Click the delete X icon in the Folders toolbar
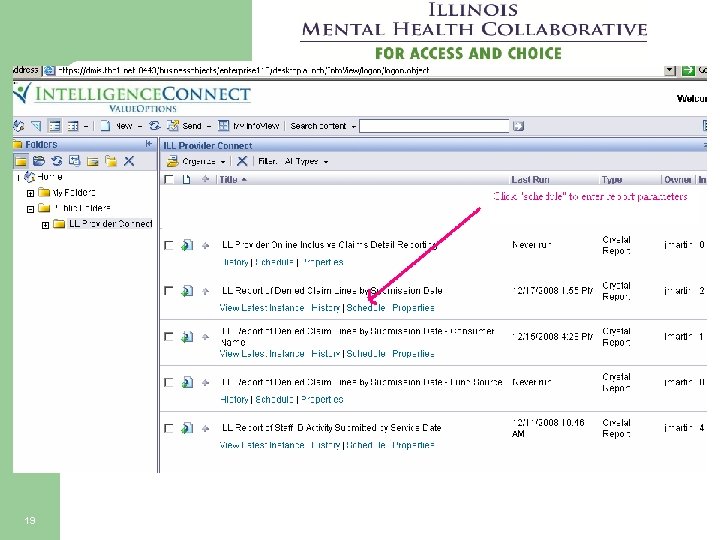Viewport: 720px width, 540px height. pyautogui.click(x=129, y=161)
